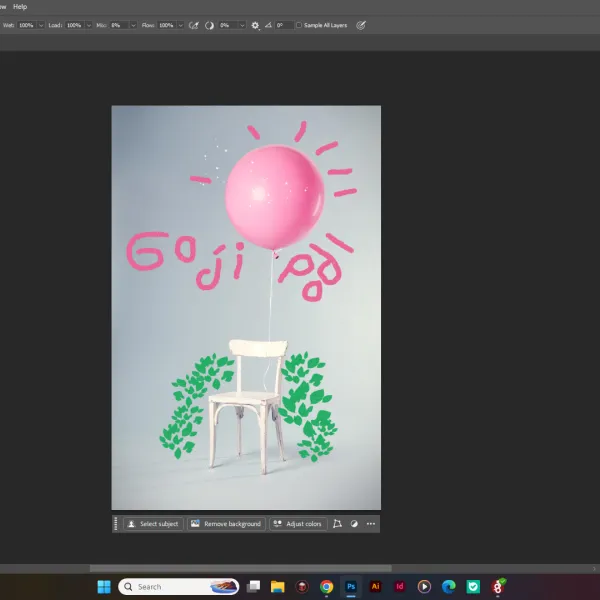The image size is (600, 600).
Task: Click the red taskbar icon with green checkmark
Action: [498, 586]
